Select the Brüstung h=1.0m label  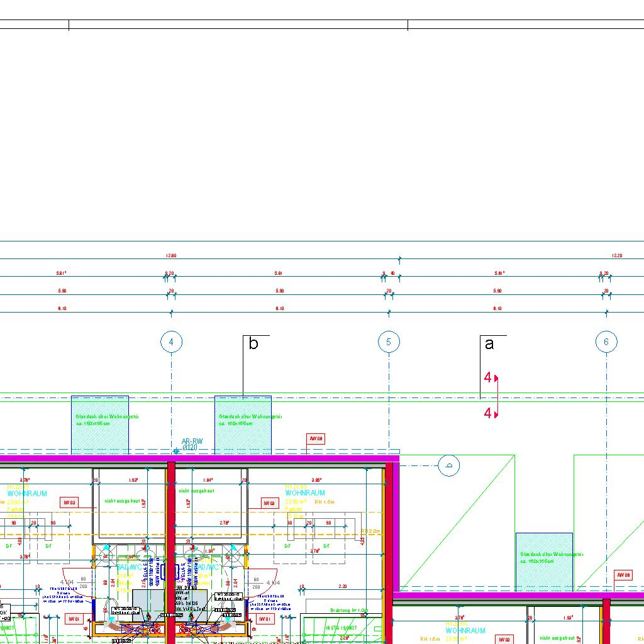349,611
